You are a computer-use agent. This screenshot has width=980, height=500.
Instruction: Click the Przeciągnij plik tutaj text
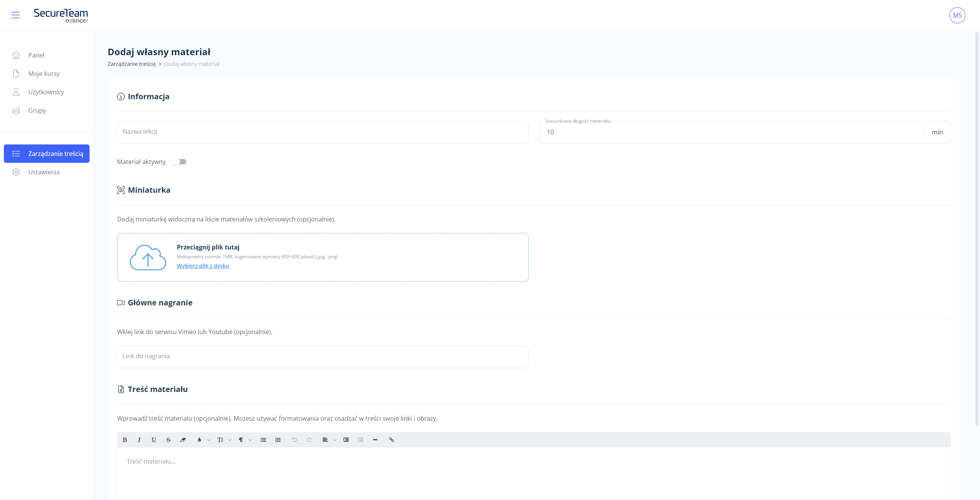coord(208,247)
